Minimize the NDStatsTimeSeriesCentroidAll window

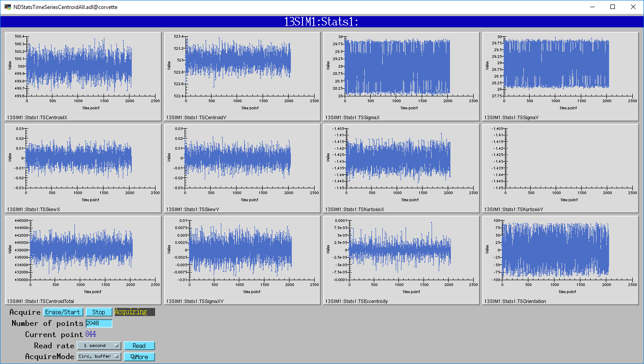point(592,7)
